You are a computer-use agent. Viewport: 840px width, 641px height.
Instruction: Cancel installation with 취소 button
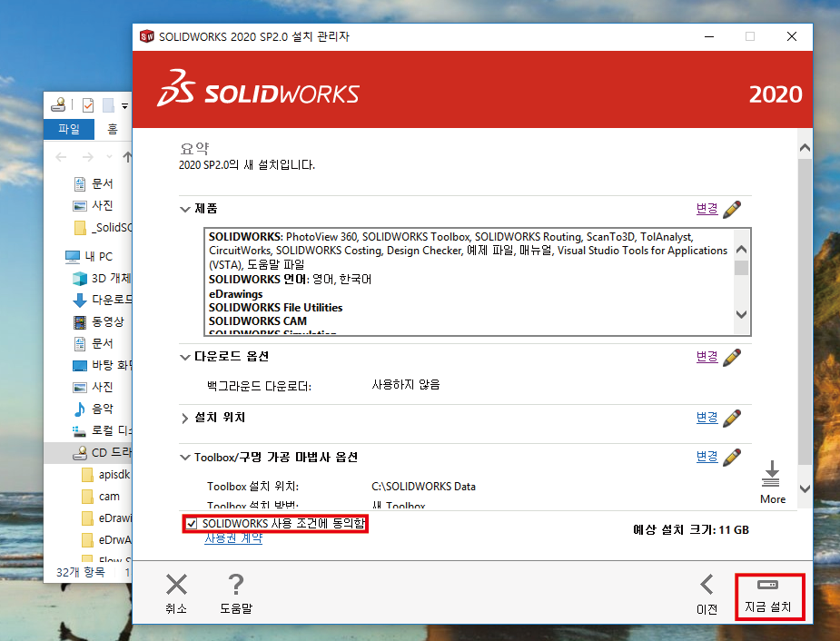pos(176,595)
